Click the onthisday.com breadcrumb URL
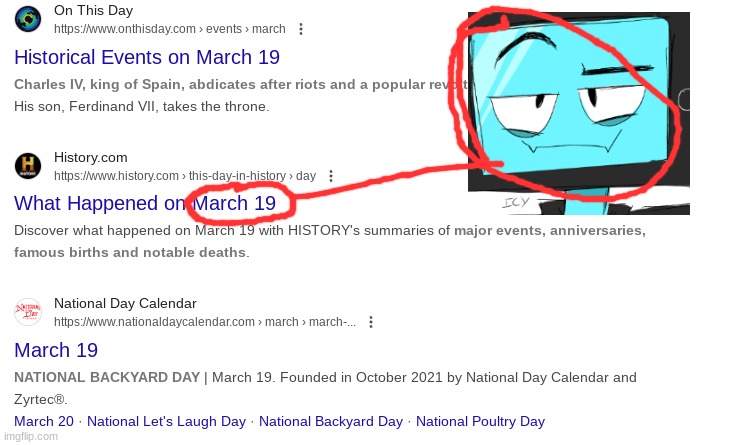 point(170,29)
